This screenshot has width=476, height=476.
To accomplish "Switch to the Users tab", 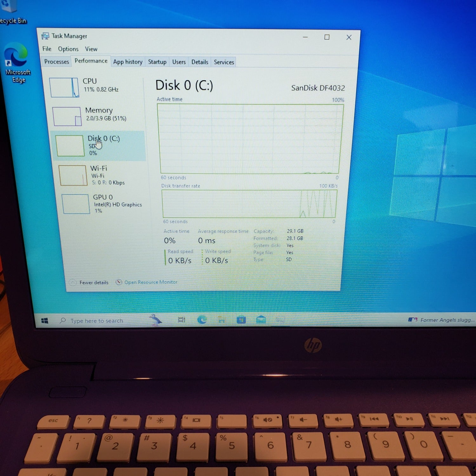I will click(x=179, y=62).
